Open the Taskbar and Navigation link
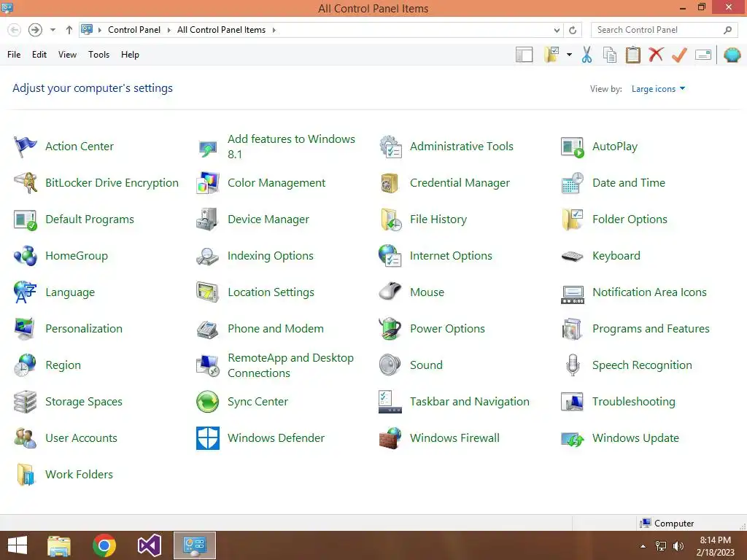The height and width of the screenshot is (560, 747). pos(469,402)
